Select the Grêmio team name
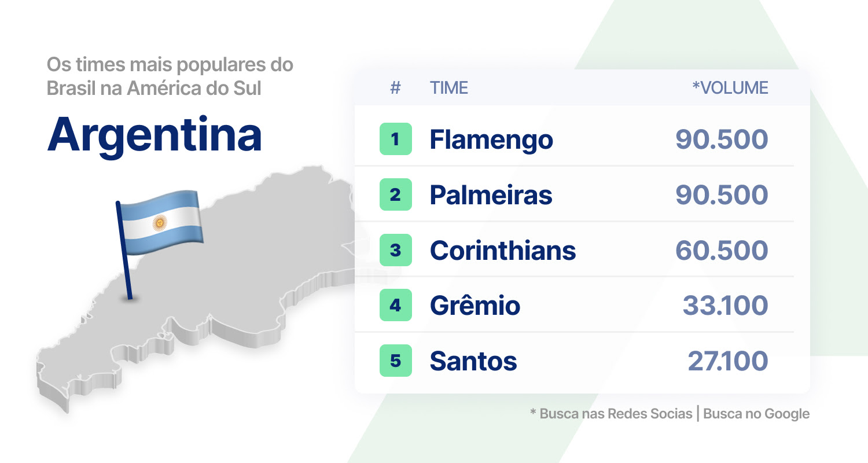This screenshot has width=868, height=463. point(475,306)
